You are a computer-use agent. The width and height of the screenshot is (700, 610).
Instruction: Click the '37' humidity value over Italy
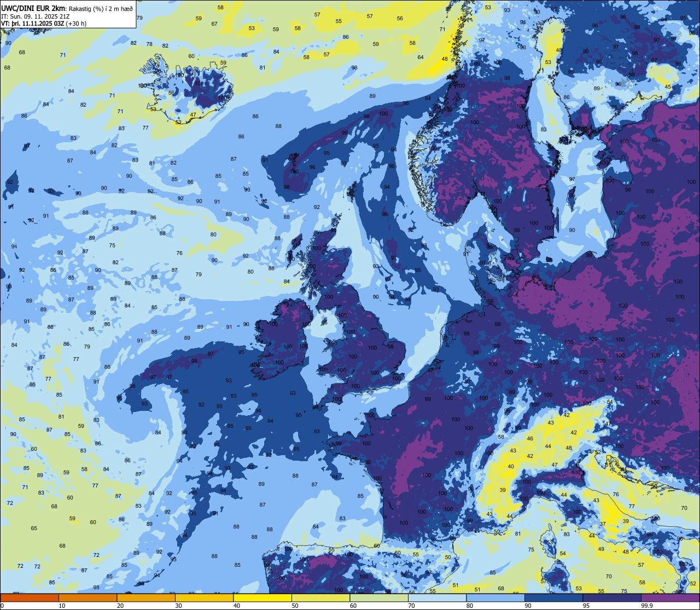click(603, 524)
